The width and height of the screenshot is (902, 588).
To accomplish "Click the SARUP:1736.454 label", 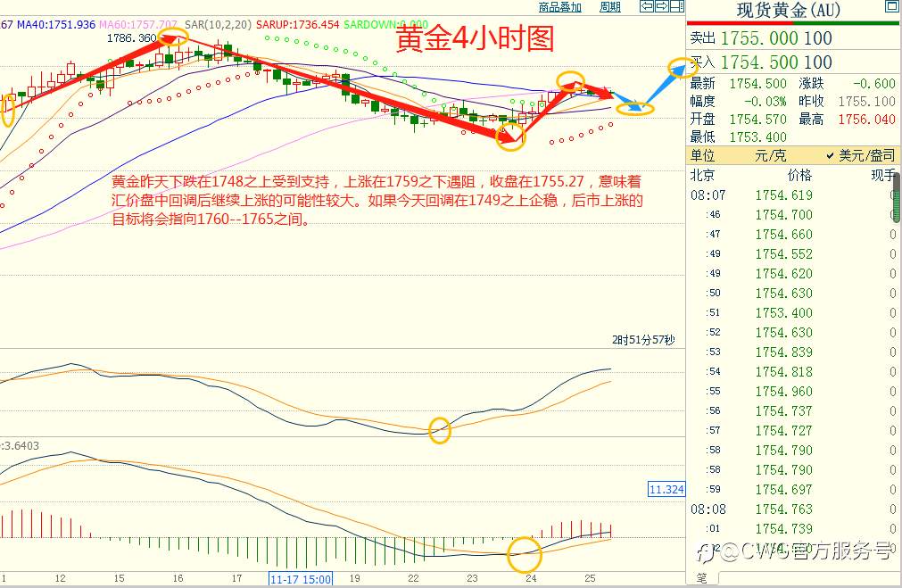I will pos(297,25).
